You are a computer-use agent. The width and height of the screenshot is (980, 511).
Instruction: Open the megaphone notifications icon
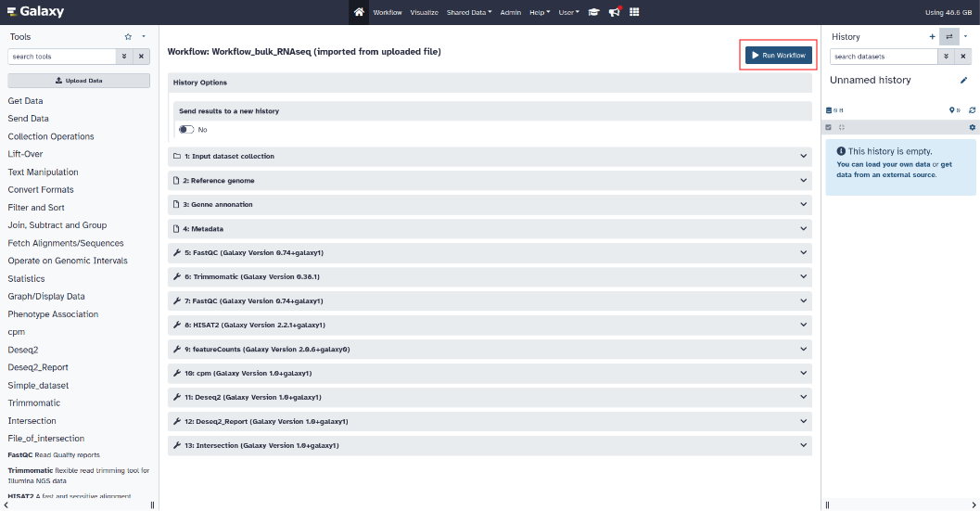point(614,12)
